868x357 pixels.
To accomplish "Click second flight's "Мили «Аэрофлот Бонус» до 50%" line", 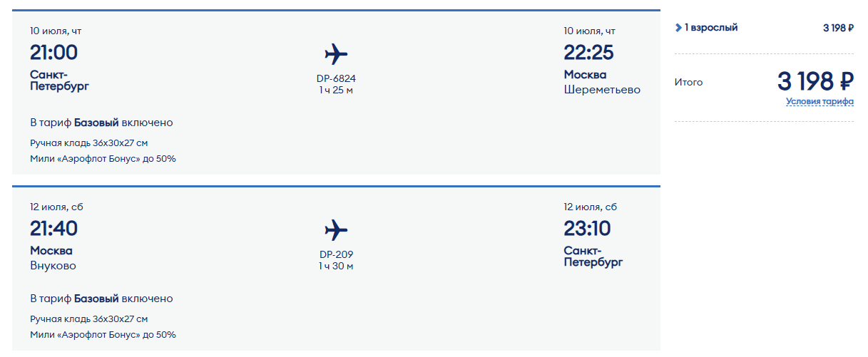I will point(103,335).
